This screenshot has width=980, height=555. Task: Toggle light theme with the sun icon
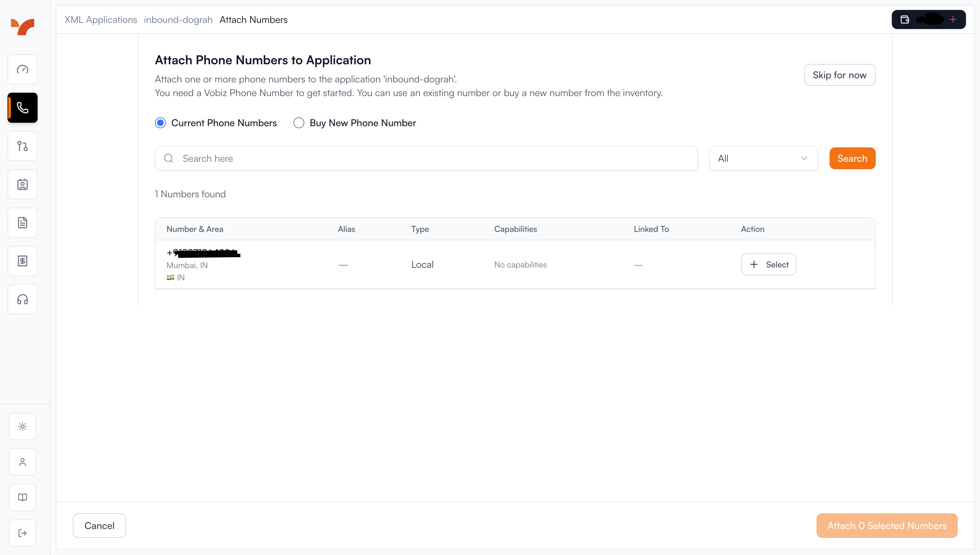coord(22,426)
